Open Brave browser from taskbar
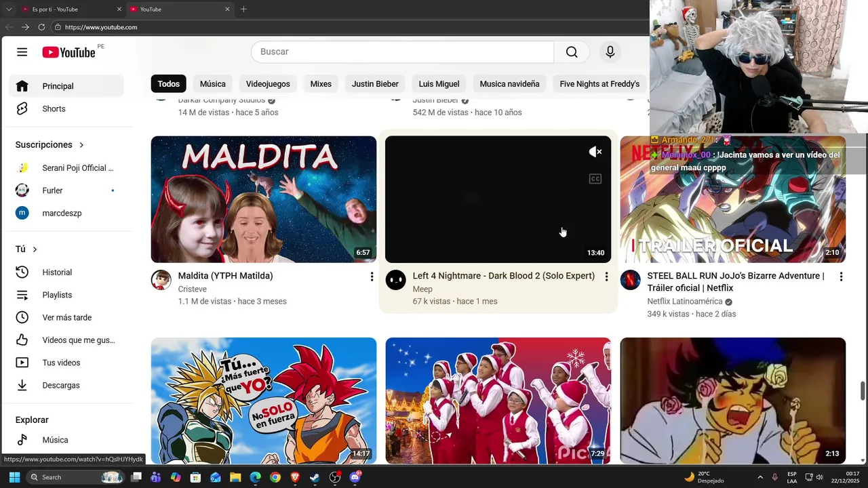 point(295,477)
